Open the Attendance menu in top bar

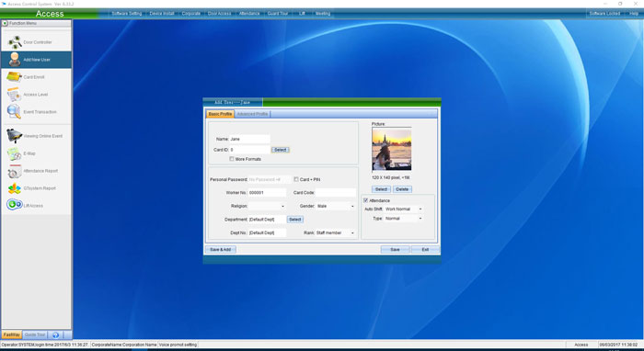coord(249,14)
